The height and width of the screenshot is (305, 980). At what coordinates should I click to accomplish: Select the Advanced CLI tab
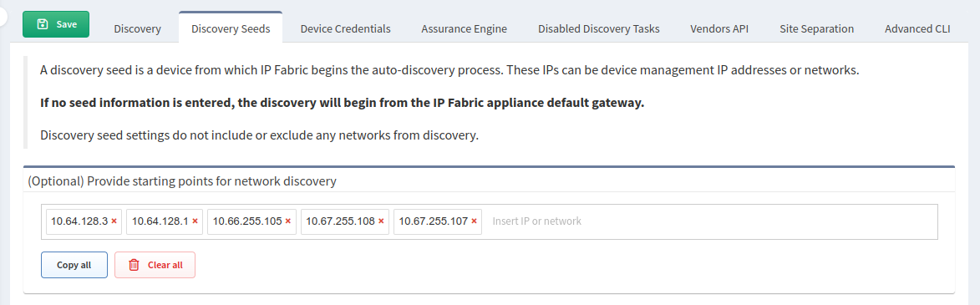pos(917,28)
